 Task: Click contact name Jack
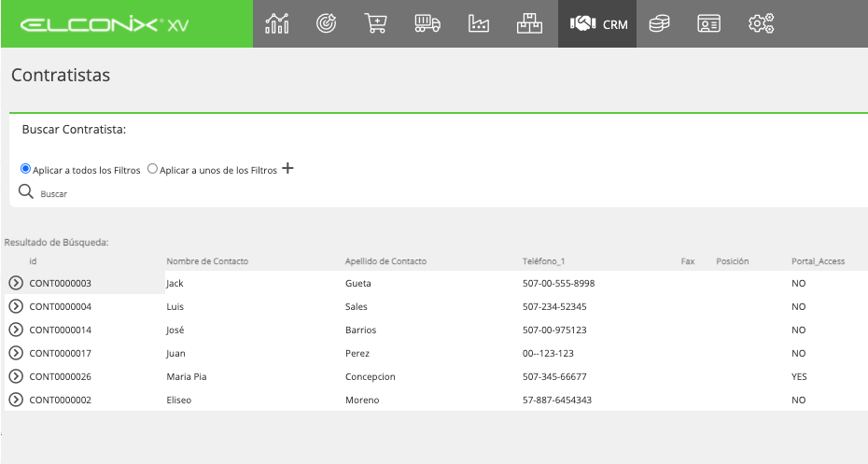(x=175, y=284)
